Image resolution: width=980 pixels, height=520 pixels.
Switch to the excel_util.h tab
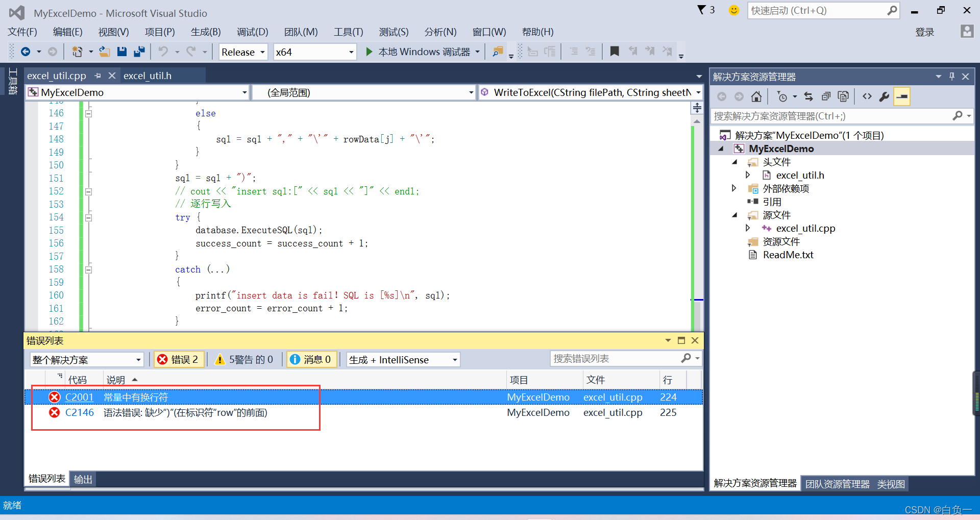click(148, 76)
